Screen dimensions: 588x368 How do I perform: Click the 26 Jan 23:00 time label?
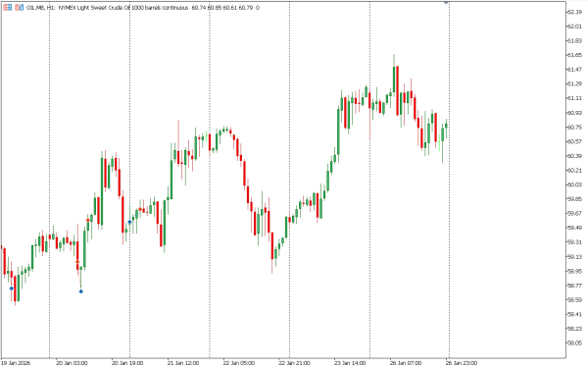[x=462, y=363]
